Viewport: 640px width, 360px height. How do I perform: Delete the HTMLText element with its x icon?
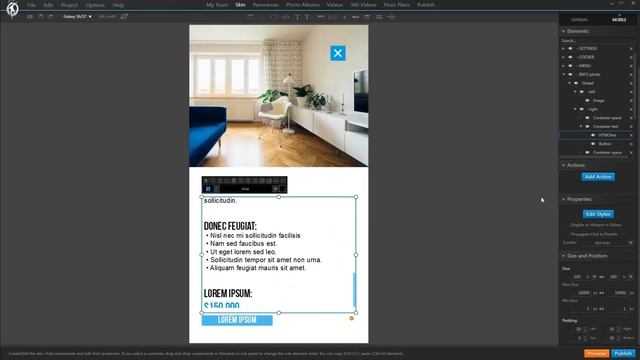pos(631,135)
